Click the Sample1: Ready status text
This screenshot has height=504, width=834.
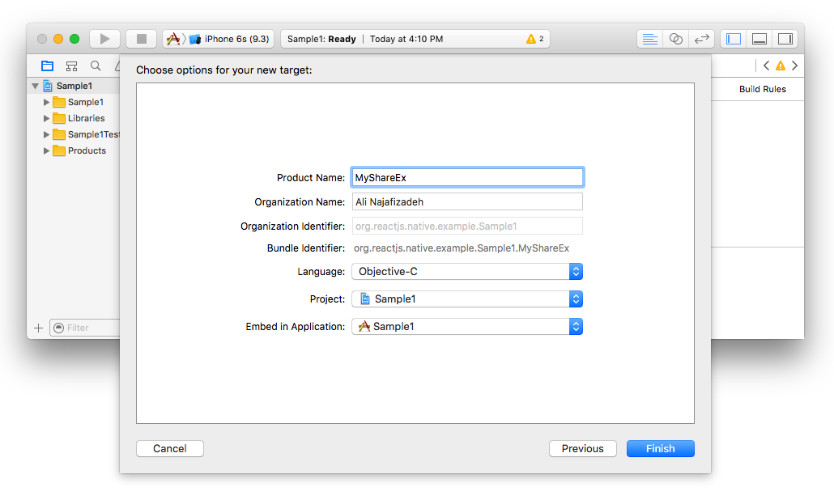(x=321, y=39)
